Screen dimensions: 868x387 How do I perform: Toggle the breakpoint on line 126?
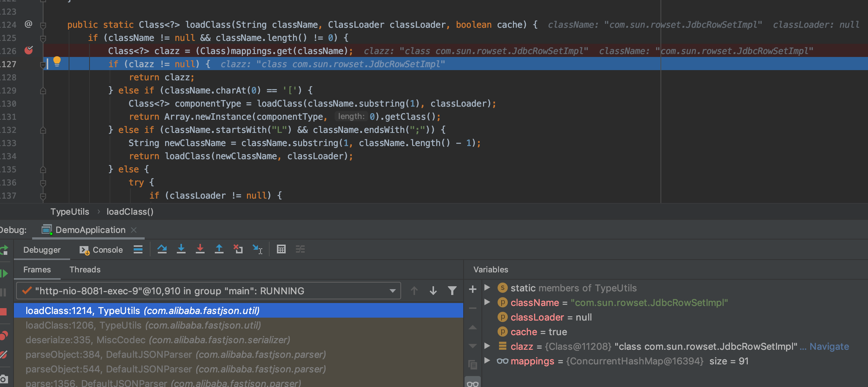click(x=28, y=50)
